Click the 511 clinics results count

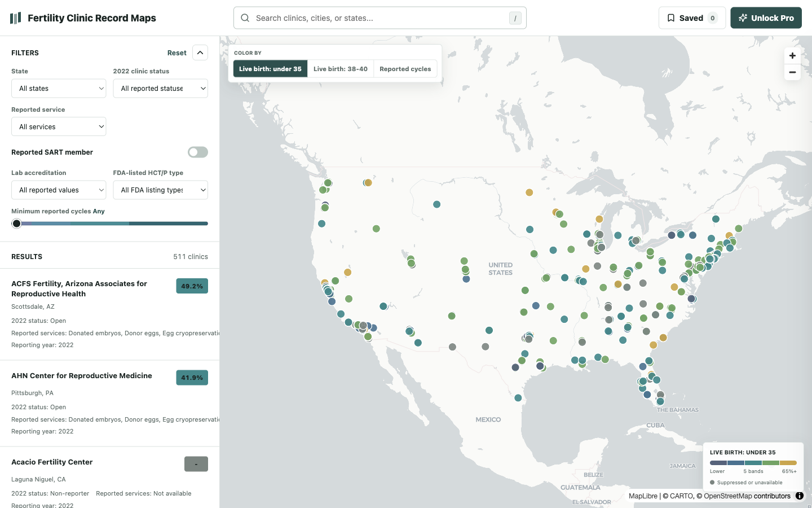tap(191, 257)
